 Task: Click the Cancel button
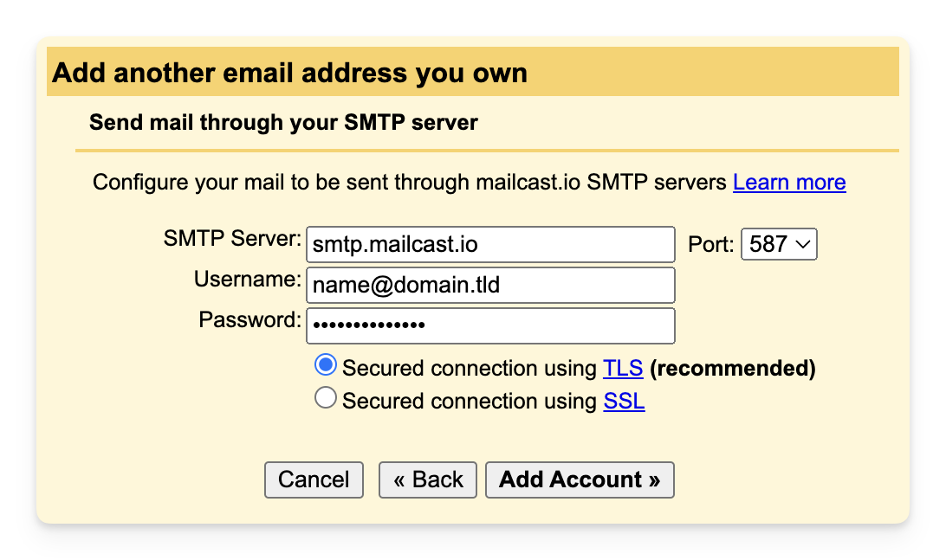pos(314,480)
